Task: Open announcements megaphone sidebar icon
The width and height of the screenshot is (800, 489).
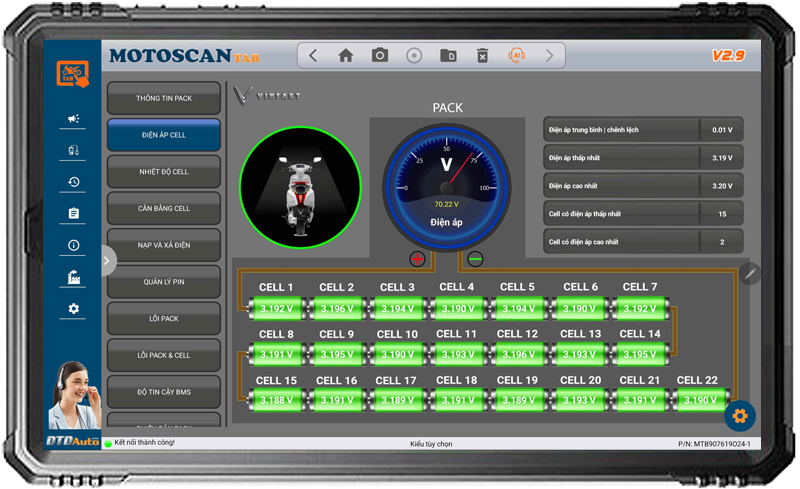Action: pyautogui.click(x=73, y=118)
